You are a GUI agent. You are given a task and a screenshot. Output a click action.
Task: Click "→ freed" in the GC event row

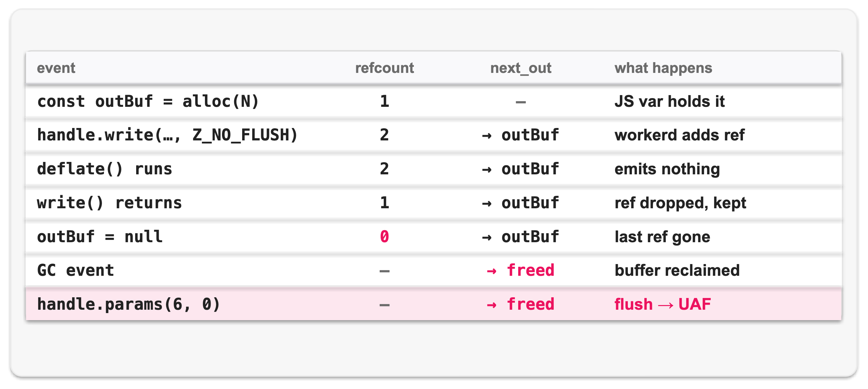coord(521,270)
